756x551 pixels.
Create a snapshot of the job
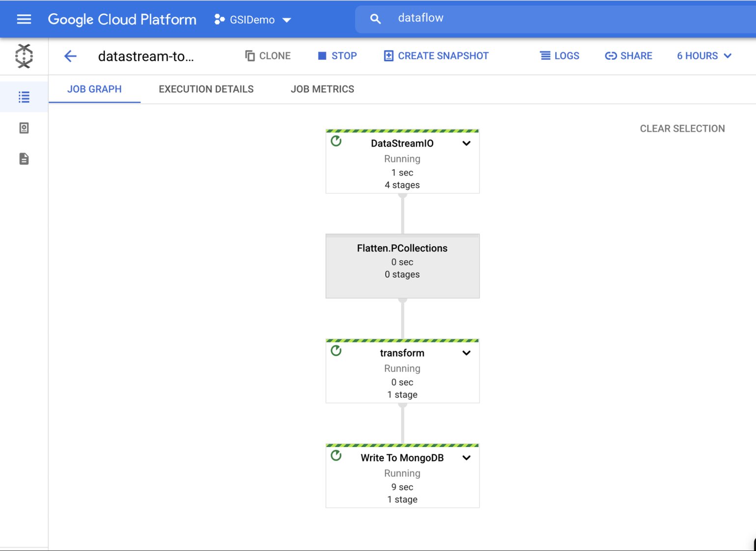coord(436,56)
